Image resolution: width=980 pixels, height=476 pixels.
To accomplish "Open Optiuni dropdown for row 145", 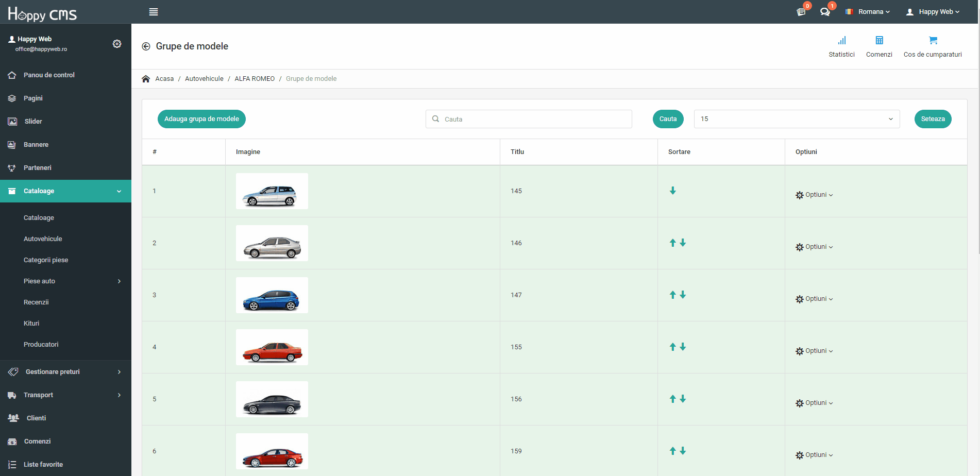I will (814, 195).
